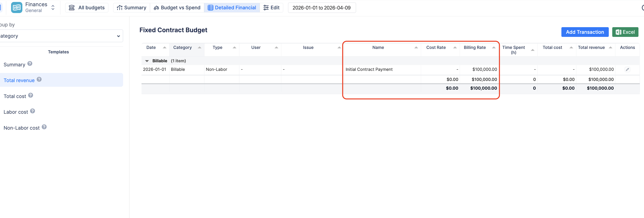The image size is (644, 218).
Task: Export the table using Excel button
Action: point(625,32)
